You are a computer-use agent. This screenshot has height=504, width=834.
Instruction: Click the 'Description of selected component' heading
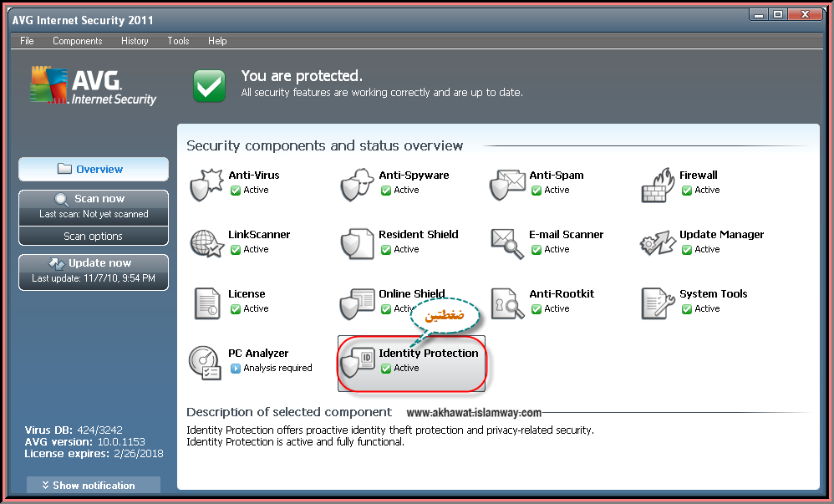point(289,412)
